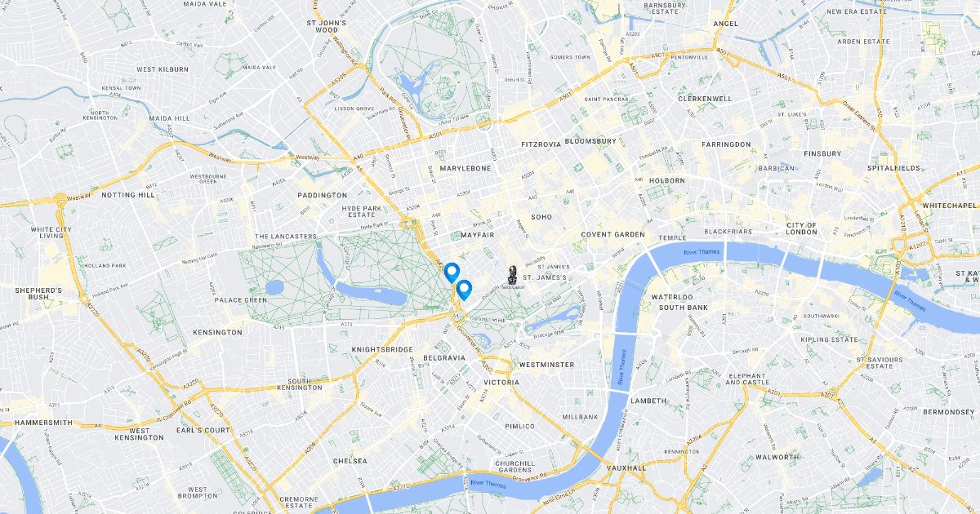
Task: Select the City of London label
Action: (801, 228)
